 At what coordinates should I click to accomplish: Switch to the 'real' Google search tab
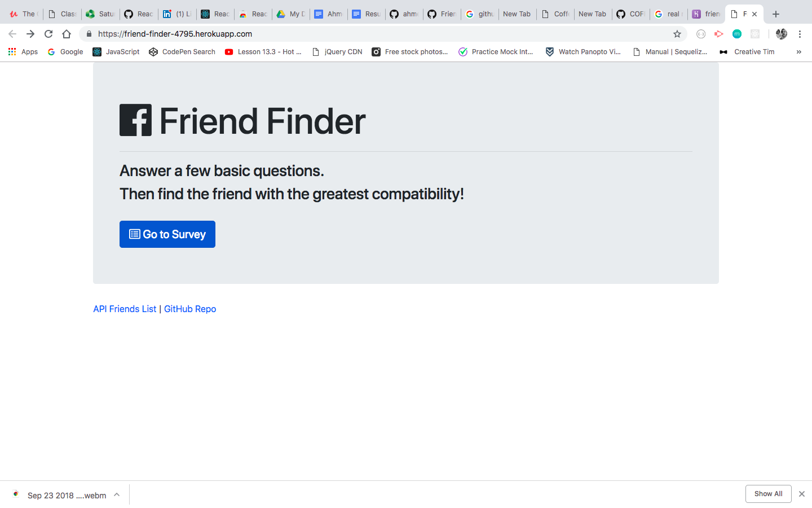coord(668,14)
